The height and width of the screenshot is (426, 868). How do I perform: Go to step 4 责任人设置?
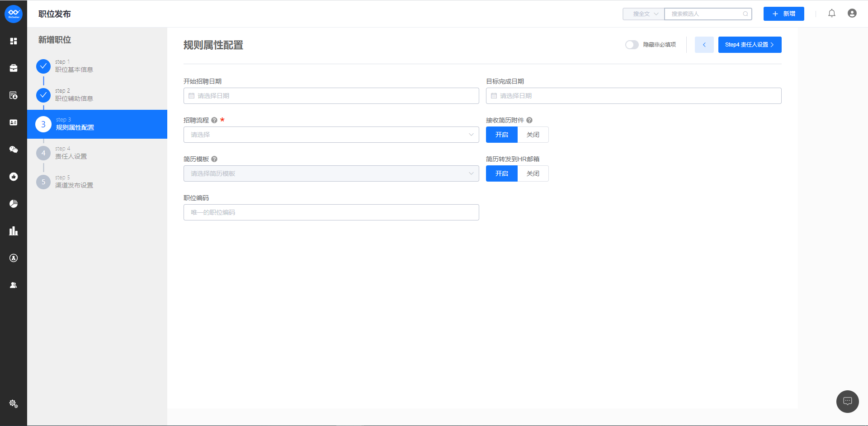[x=97, y=153]
